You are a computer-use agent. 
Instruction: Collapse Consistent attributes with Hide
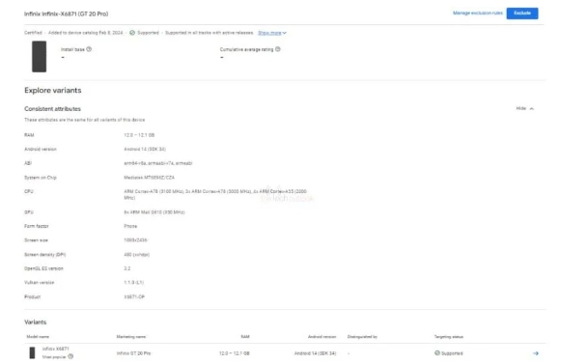point(520,108)
